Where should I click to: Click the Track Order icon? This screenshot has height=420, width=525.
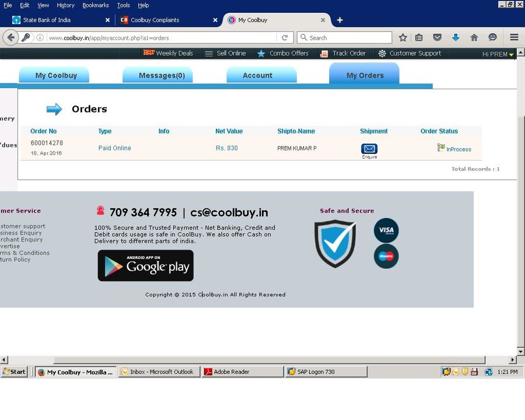click(x=324, y=54)
